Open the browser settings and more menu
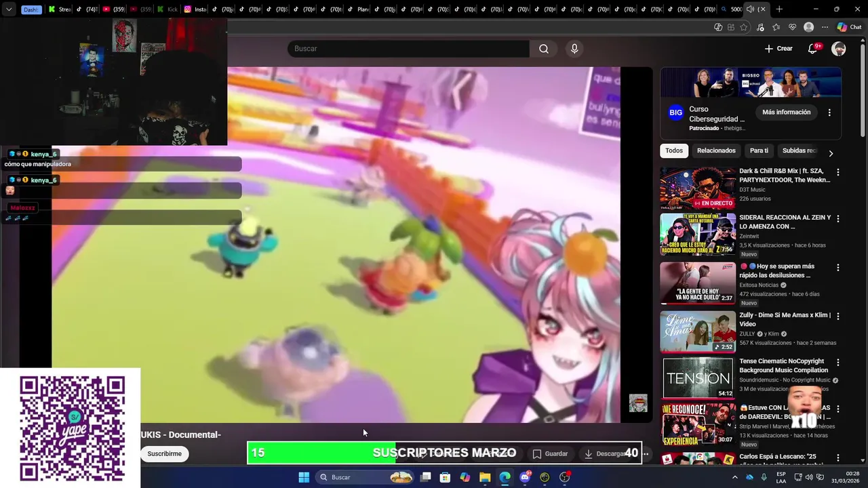868x488 pixels. point(825,27)
